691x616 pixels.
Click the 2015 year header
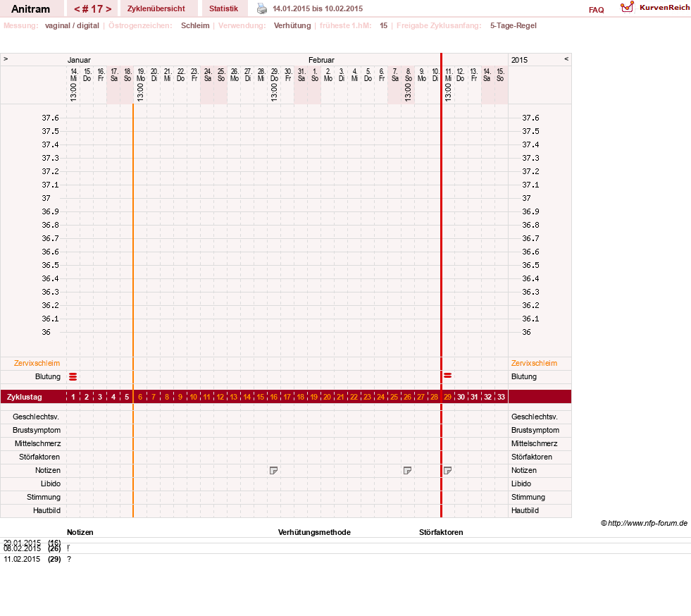coord(519,60)
